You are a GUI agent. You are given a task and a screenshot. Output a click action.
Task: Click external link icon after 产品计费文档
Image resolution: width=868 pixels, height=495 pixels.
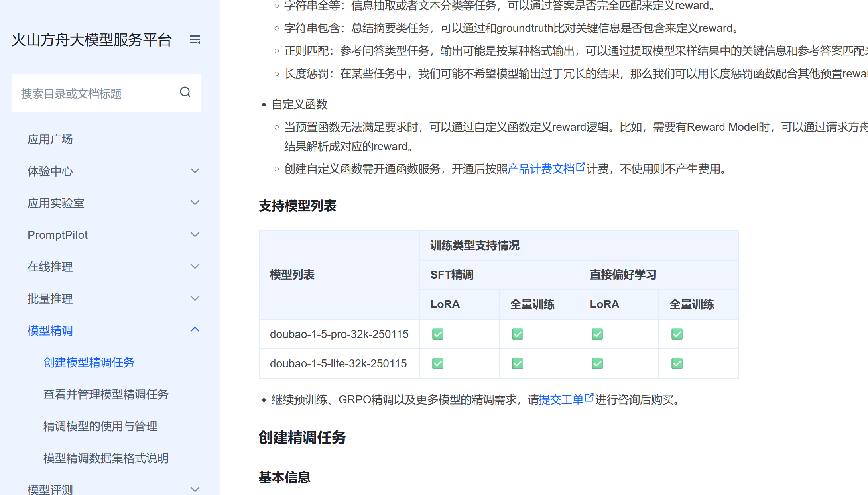click(x=581, y=167)
